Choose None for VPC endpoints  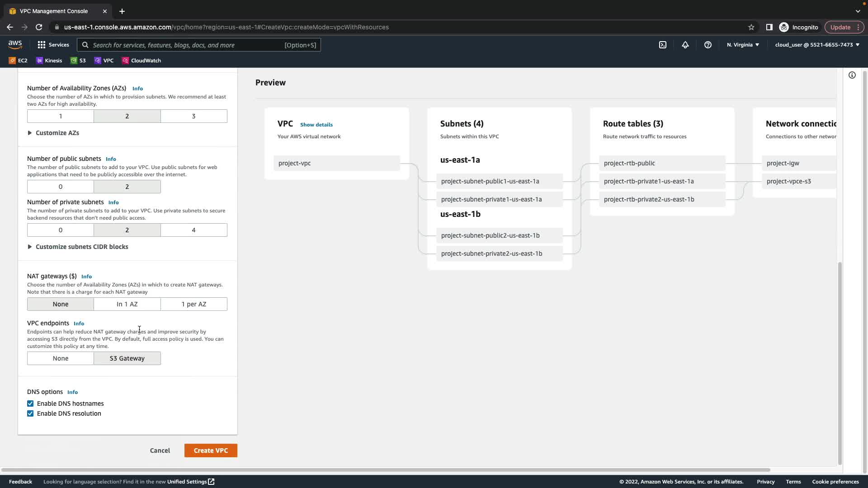click(60, 358)
